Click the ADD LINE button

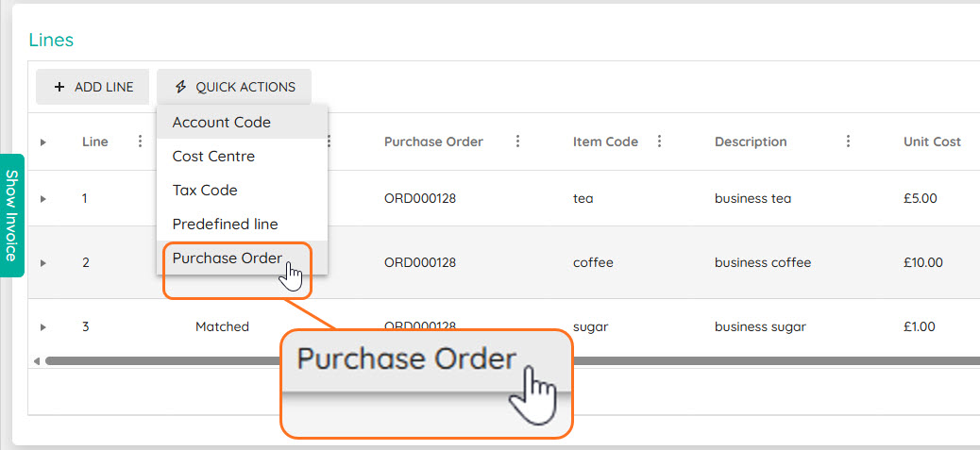[93, 87]
